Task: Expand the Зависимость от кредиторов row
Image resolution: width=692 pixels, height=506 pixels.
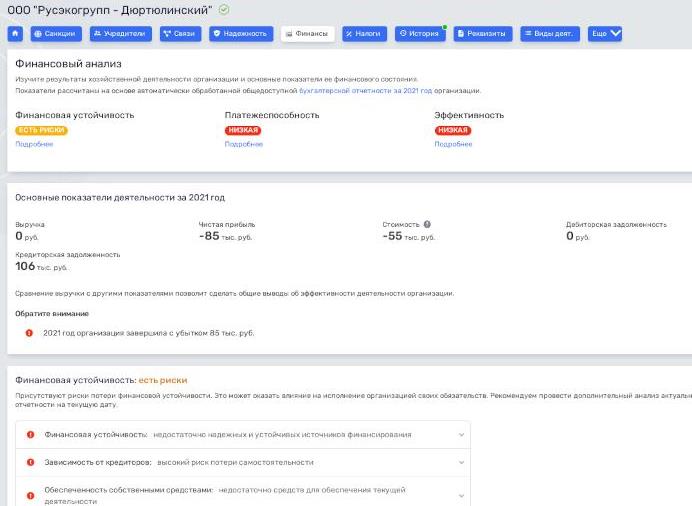Action: pos(243,462)
